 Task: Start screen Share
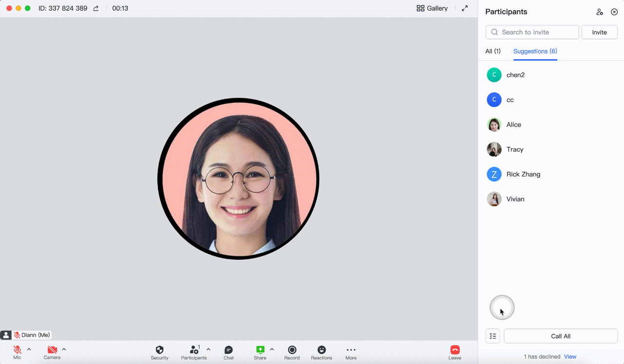260,350
